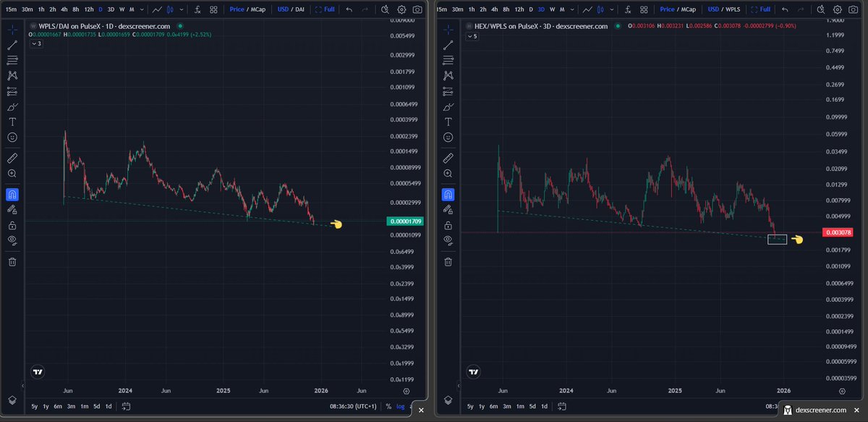
Task: Open go-to-date calendar in left chart
Action: click(x=127, y=406)
